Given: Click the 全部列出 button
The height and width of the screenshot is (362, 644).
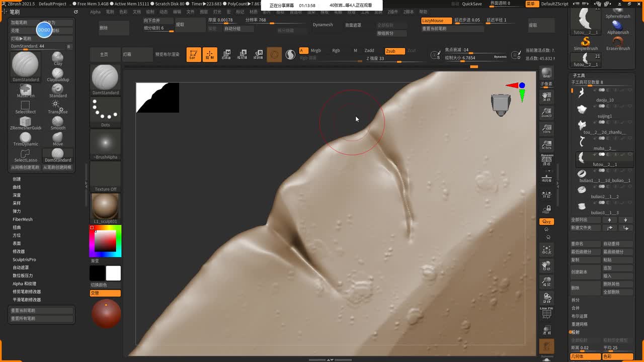Looking at the screenshot, I should click(x=586, y=220).
